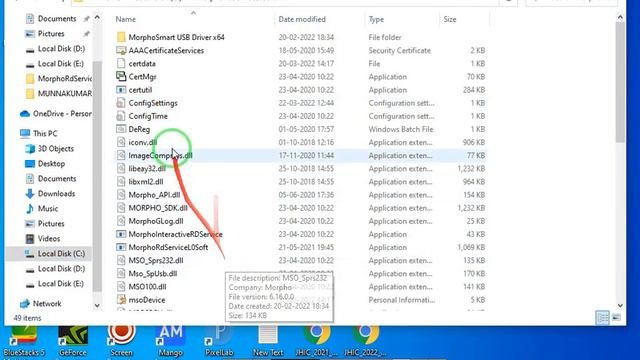Click the libeay32.dll file icon
This screenshot has width=640, height=360.
point(121,168)
